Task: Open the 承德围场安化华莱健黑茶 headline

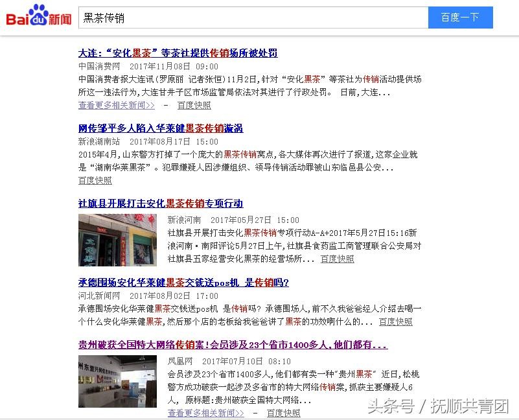Action: click(183, 283)
